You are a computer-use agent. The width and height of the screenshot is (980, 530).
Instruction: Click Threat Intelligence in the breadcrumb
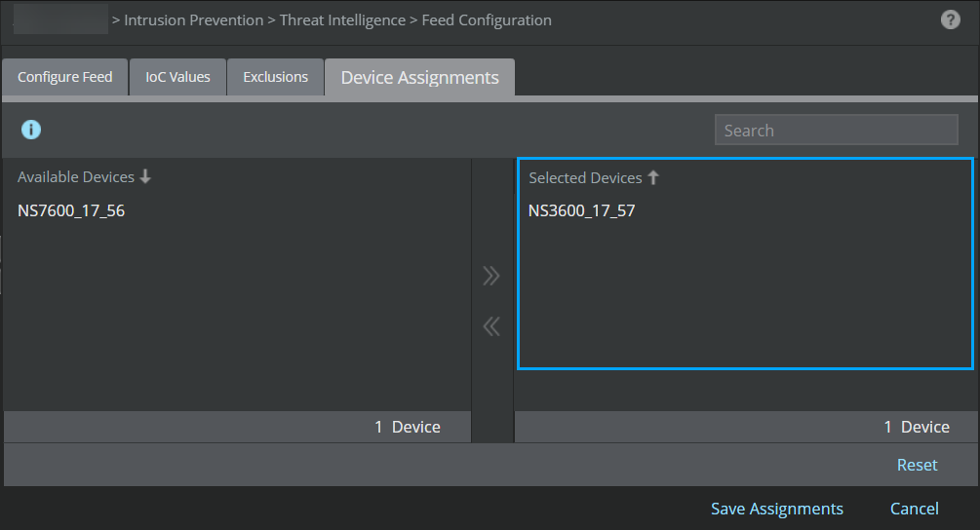tap(342, 20)
